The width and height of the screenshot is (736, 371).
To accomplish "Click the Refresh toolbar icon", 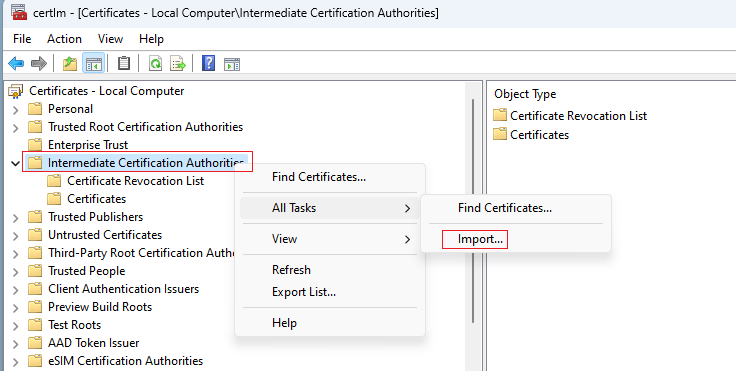I will (155, 63).
